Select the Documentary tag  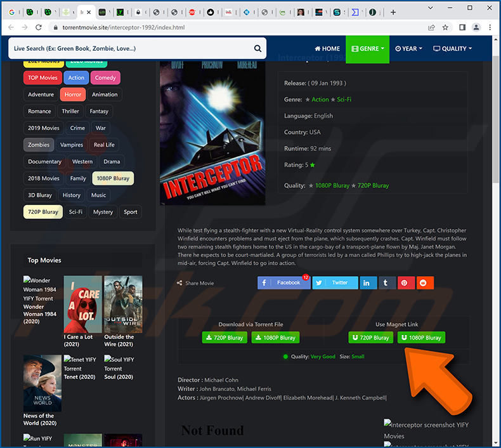click(x=45, y=161)
